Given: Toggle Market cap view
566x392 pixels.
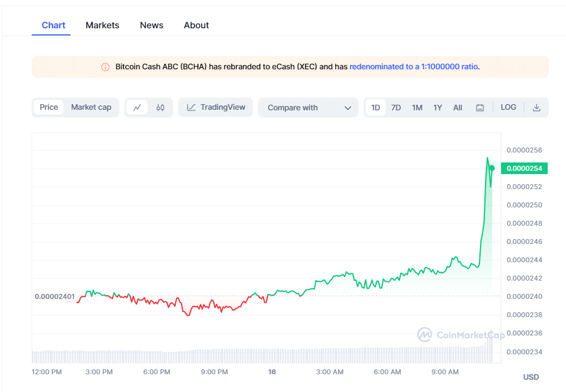Looking at the screenshot, I should (x=91, y=107).
